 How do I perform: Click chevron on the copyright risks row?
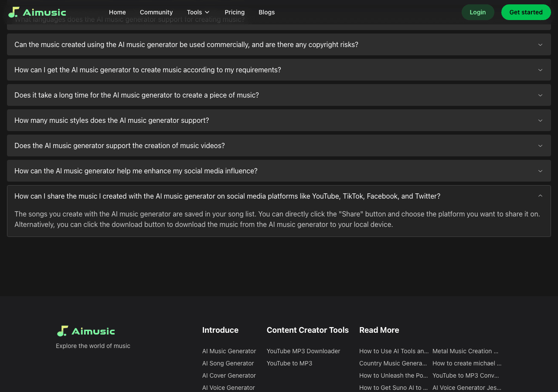[540, 44]
